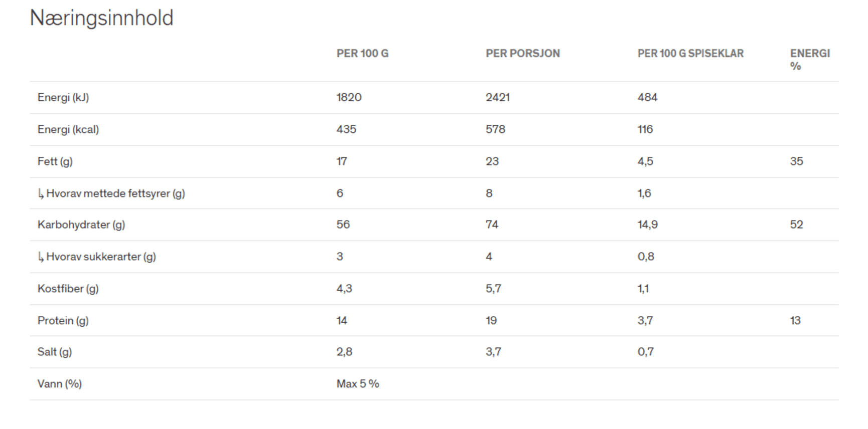Click the Næringsinnhold heading

(x=101, y=19)
